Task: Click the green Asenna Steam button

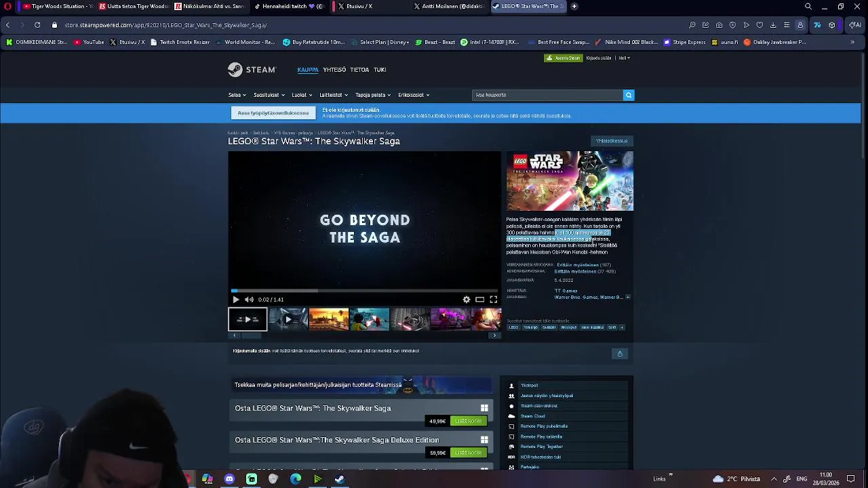Action: pyautogui.click(x=563, y=58)
